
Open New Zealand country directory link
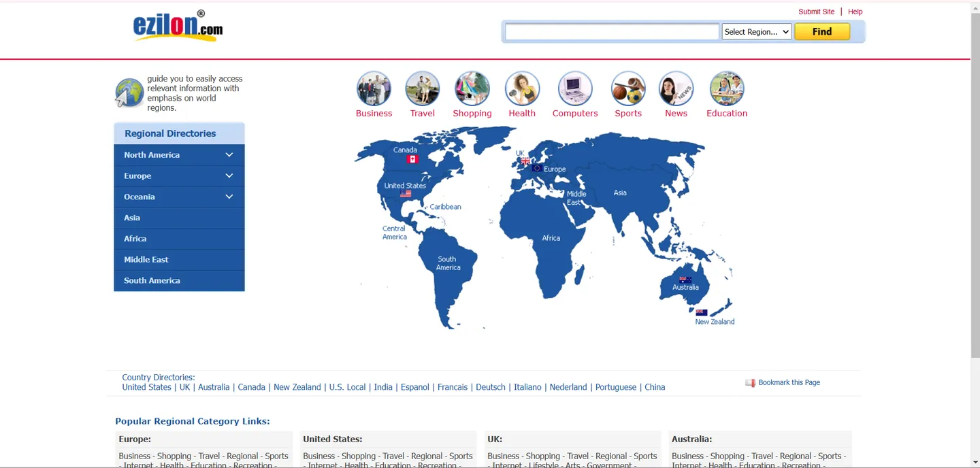[297, 387]
